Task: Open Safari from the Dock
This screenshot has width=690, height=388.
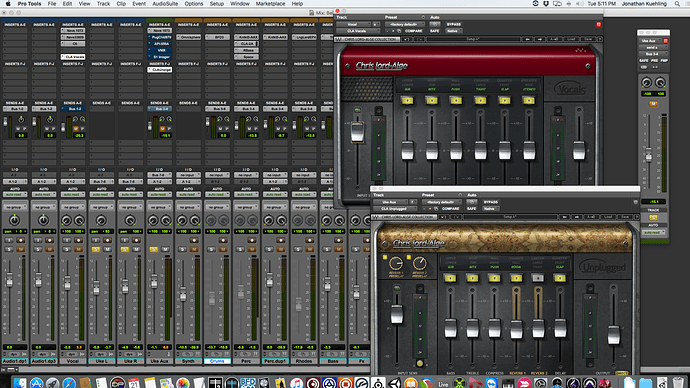Action: click(x=69, y=383)
